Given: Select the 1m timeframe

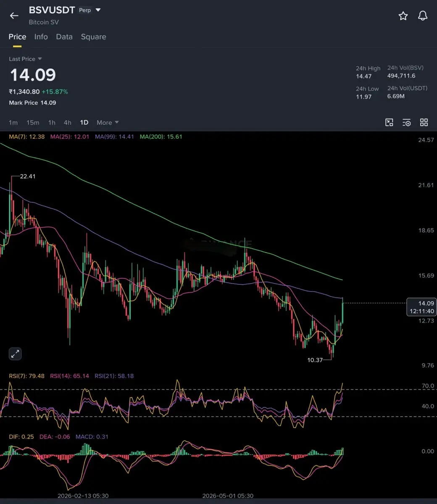Looking at the screenshot, I should tap(13, 123).
